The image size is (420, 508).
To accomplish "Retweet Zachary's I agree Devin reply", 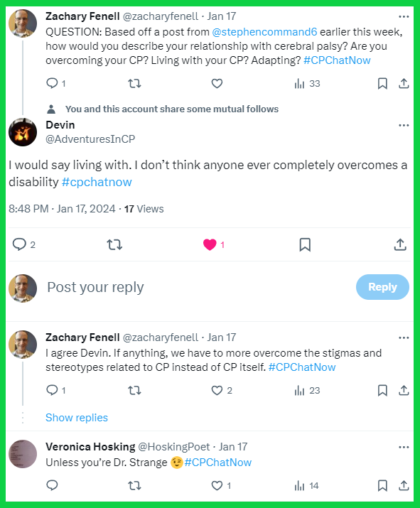I will (x=134, y=390).
